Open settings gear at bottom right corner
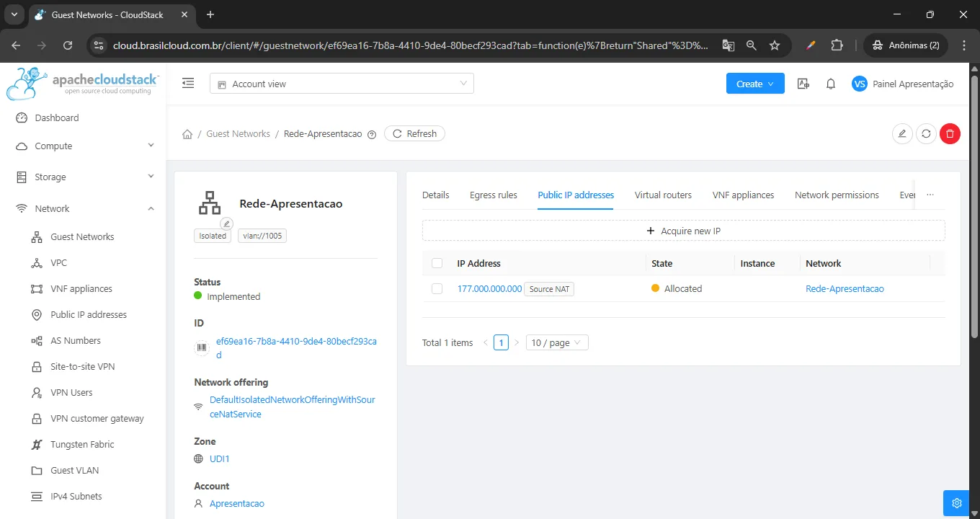Screen dimensions: 980x519 957,503
